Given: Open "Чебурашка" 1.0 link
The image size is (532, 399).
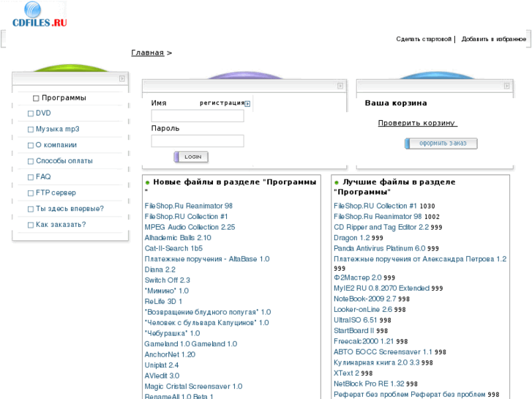Looking at the screenshot, I should 172,333.
